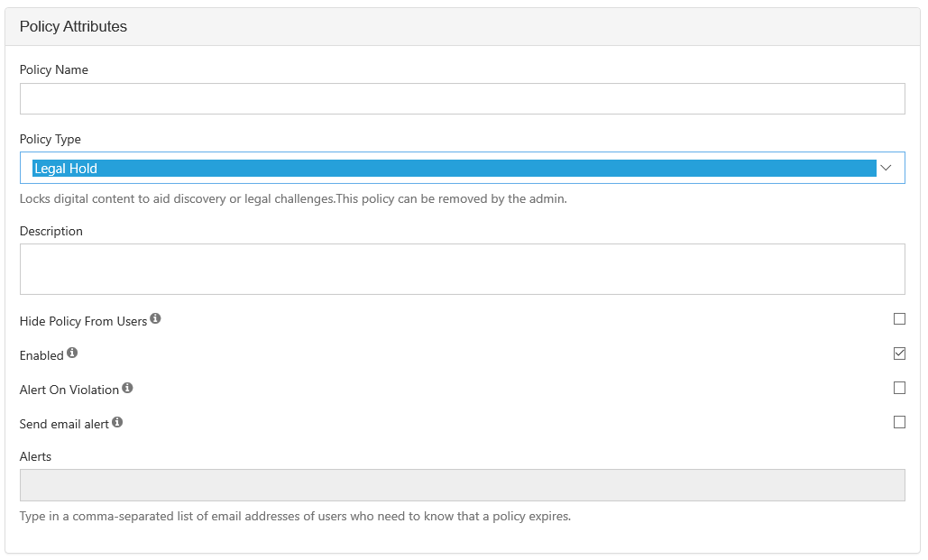Image resolution: width=928 pixels, height=560 pixels.
Task: Click the info icon next to Send email alert
Action: tap(116, 420)
